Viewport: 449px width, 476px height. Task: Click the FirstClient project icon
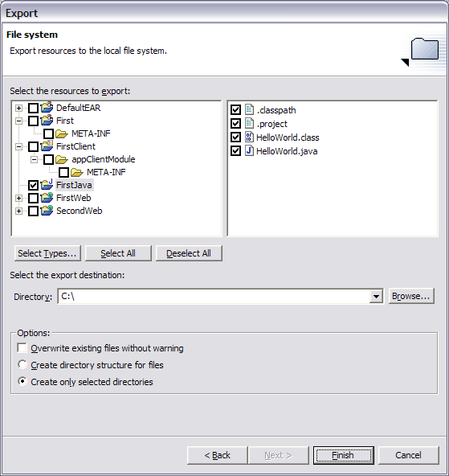[47, 146]
